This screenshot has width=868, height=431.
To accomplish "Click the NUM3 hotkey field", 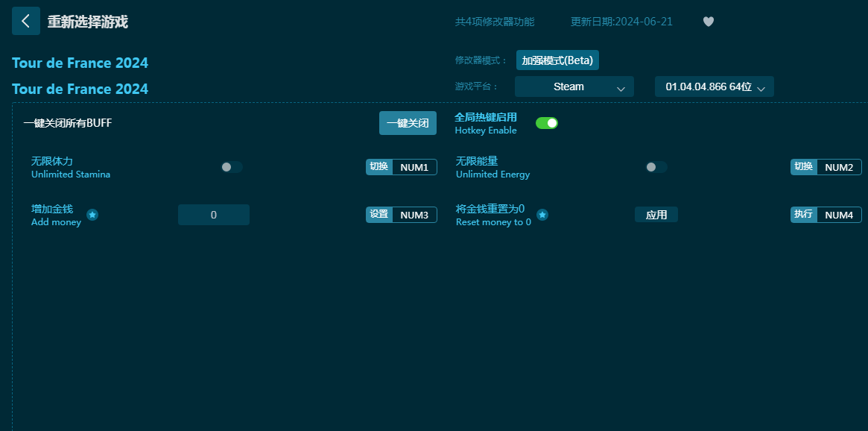I will click(x=414, y=215).
